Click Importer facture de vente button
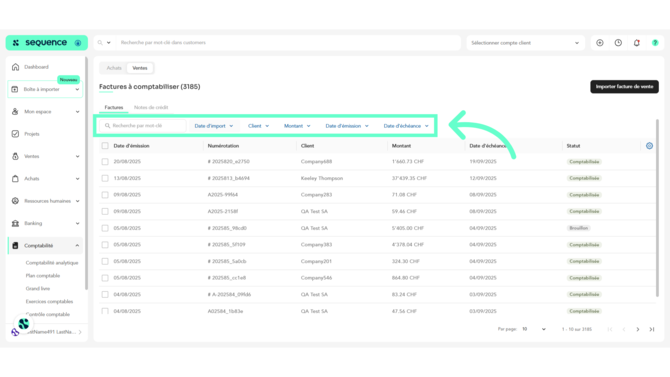This screenshot has height=377, width=670. coord(624,87)
